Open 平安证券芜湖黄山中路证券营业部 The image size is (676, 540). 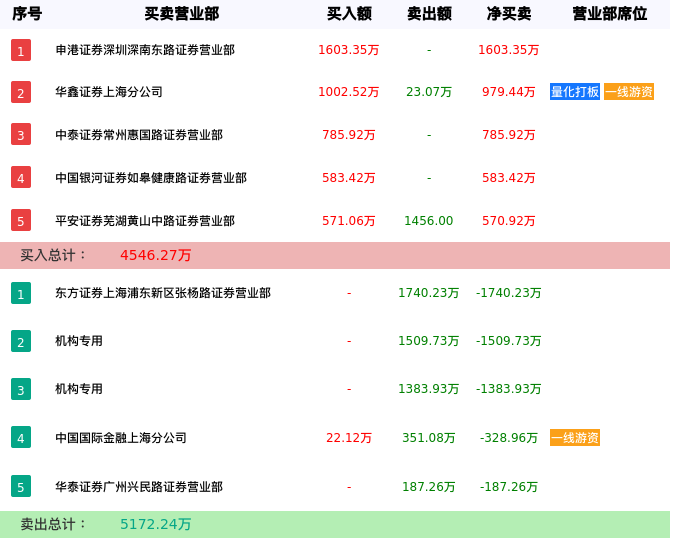click(145, 221)
